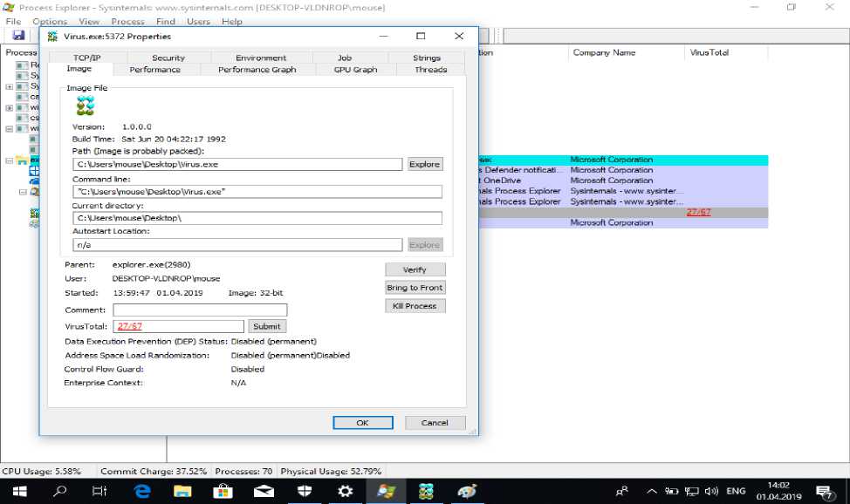Expand the collapsed 'Sy' process node
The width and height of the screenshot is (850, 504).
point(10,86)
